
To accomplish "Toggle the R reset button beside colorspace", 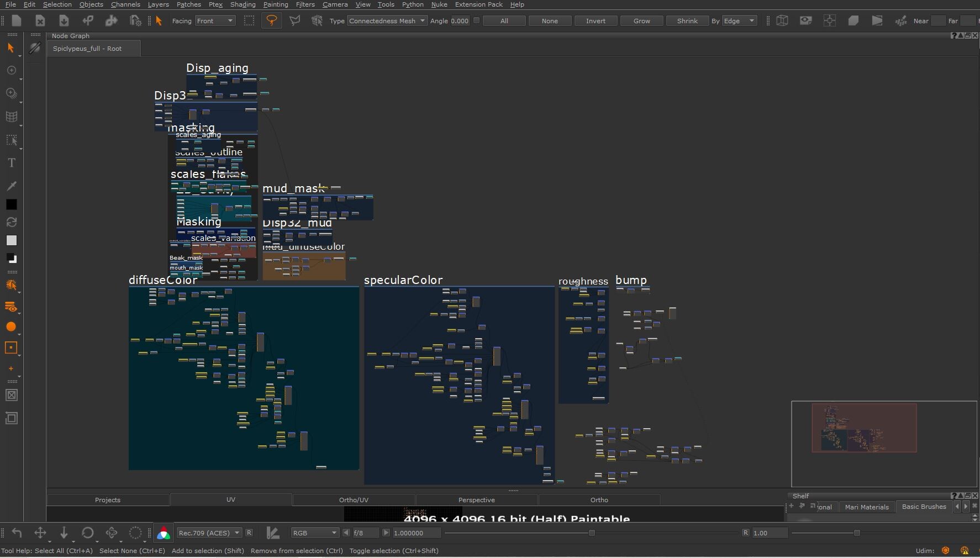I will tap(249, 533).
